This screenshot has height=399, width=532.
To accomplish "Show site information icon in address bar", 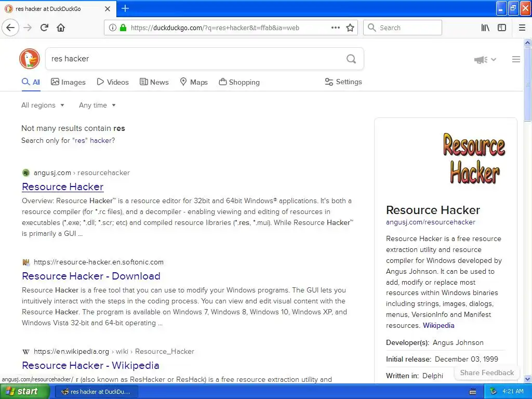I will [113, 28].
